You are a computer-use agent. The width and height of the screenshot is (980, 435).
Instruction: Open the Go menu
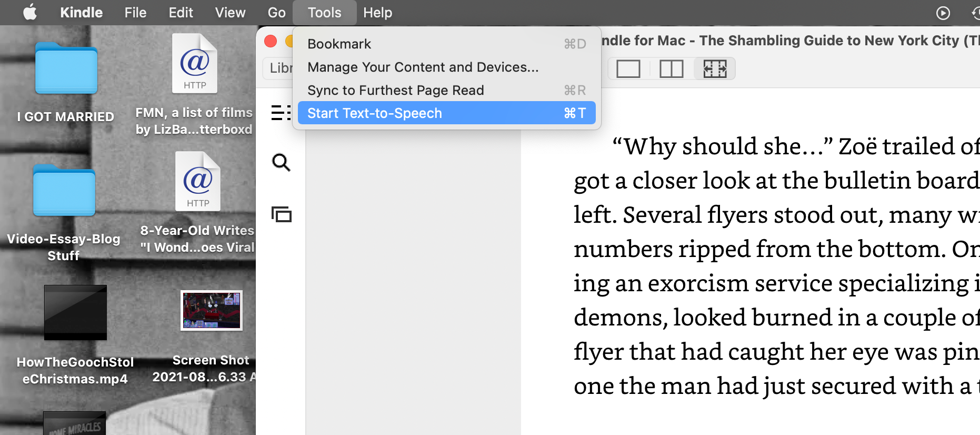pos(276,13)
